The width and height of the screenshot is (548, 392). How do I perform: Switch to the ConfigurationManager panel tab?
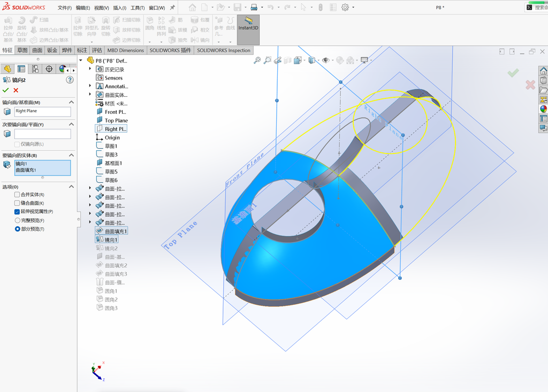35,69
